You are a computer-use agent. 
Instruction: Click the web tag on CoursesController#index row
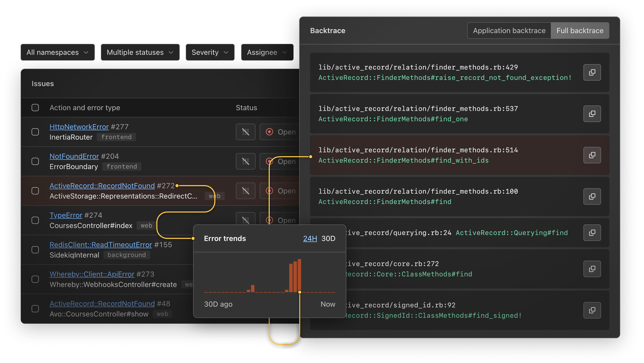tap(146, 225)
